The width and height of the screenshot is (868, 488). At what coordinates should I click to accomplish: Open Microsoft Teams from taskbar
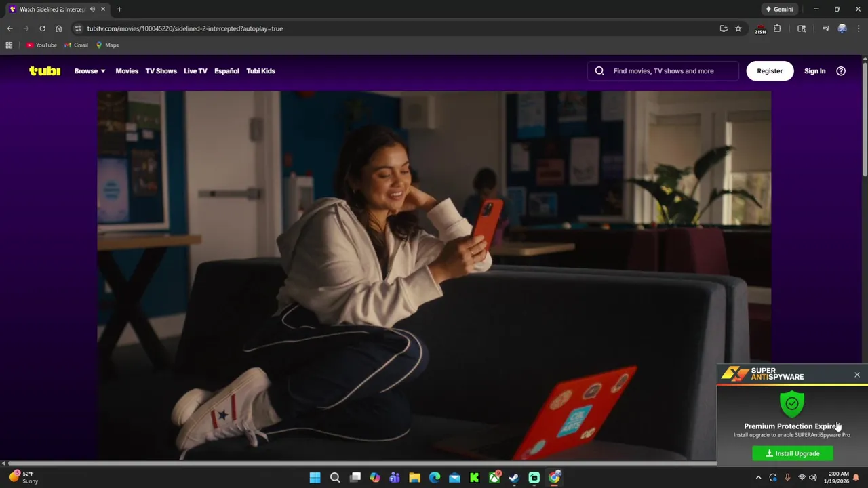tap(395, 478)
